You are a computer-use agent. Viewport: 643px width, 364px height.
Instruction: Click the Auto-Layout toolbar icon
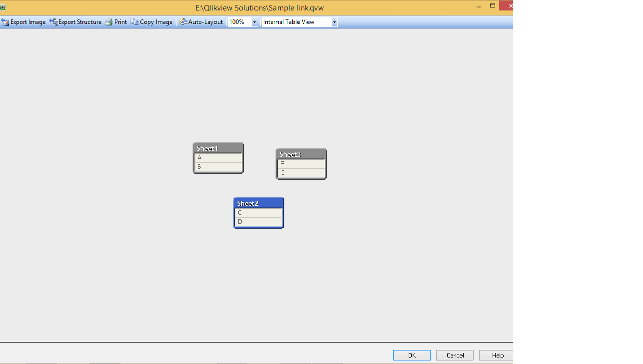click(183, 22)
